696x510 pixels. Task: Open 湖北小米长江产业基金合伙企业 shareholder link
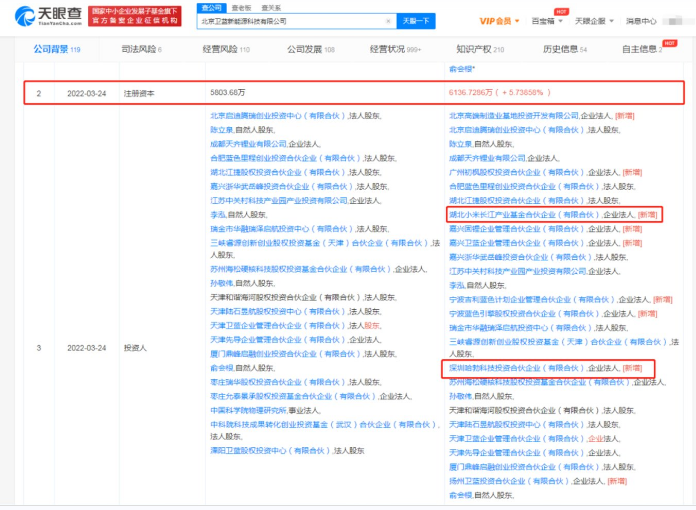pyautogui.click(x=523, y=214)
